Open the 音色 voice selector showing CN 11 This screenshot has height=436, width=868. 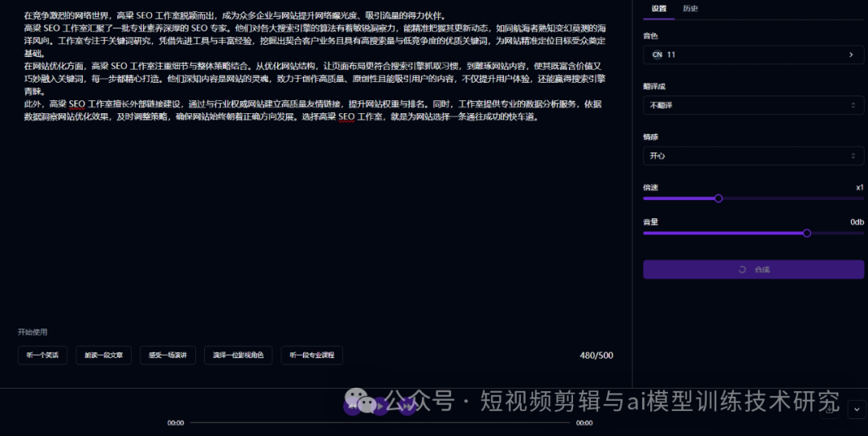coord(753,55)
